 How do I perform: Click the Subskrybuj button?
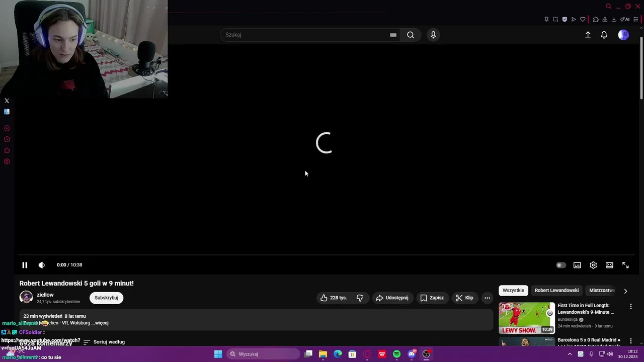106,298
